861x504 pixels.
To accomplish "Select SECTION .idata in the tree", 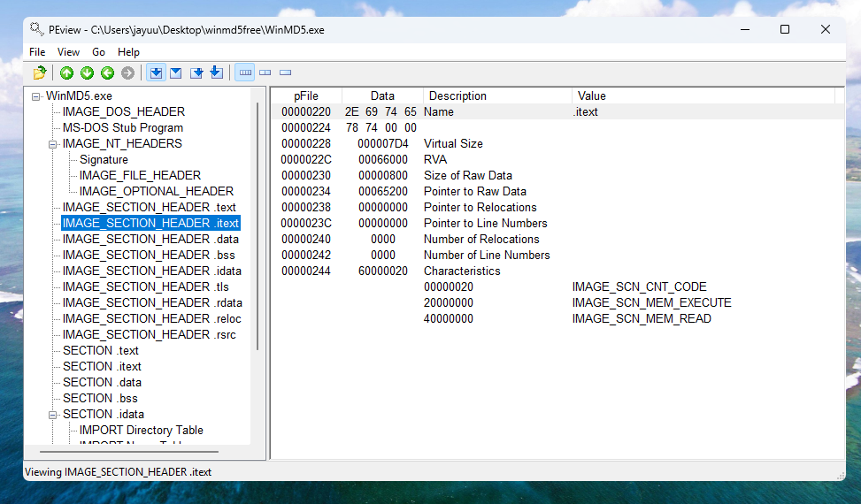I will (x=104, y=414).
